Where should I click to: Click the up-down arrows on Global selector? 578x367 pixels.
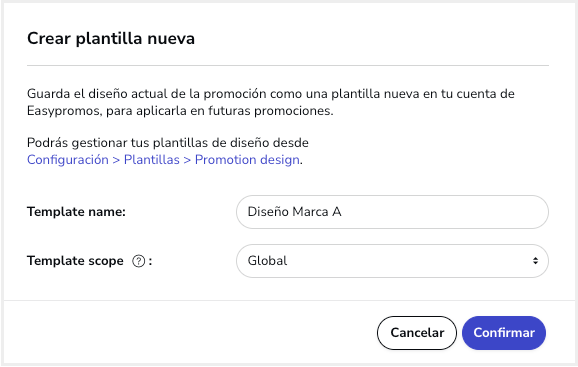point(535,261)
